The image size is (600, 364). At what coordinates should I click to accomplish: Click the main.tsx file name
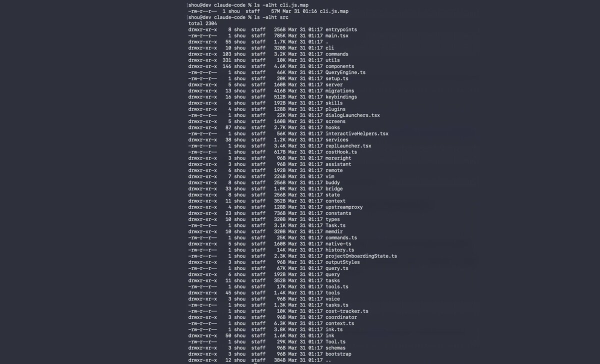click(x=337, y=35)
